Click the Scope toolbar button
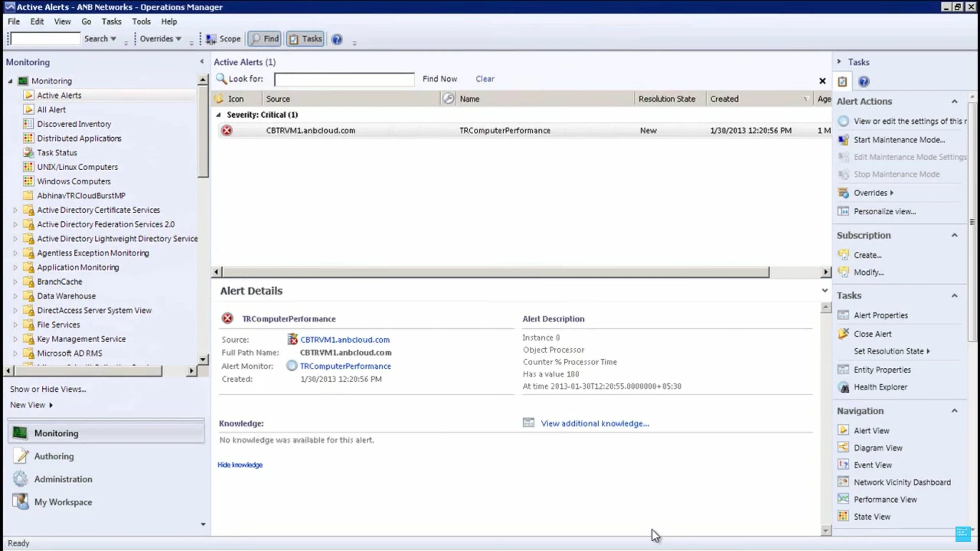Image resolution: width=980 pixels, height=551 pixels. point(224,38)
